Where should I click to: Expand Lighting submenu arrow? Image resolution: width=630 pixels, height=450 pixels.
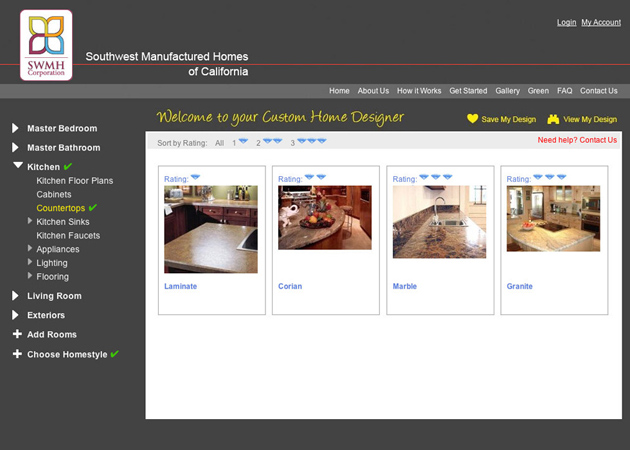pos(30,262)
